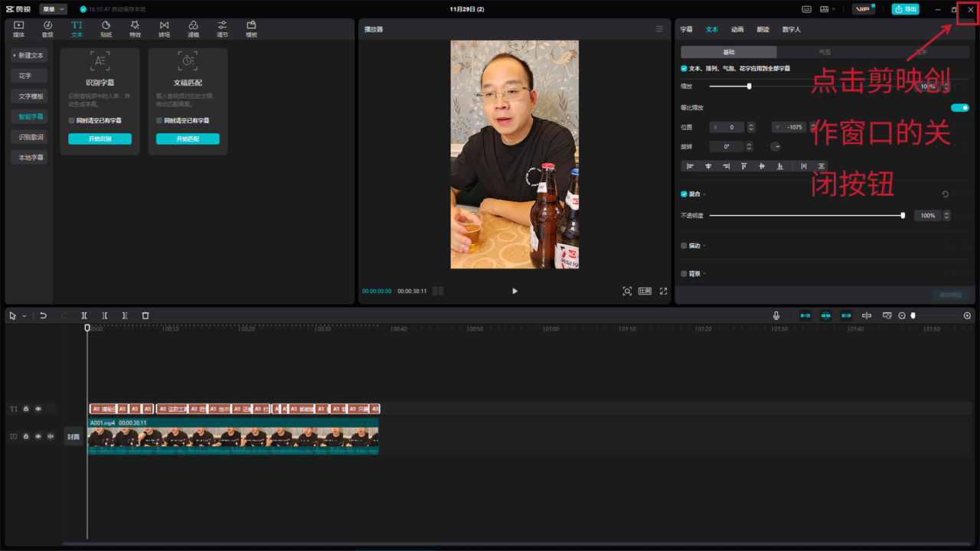Select the 基础 sub-tab
Image resolution: width=980 pixels, height=551 pixels.
[x=729, y=52]
